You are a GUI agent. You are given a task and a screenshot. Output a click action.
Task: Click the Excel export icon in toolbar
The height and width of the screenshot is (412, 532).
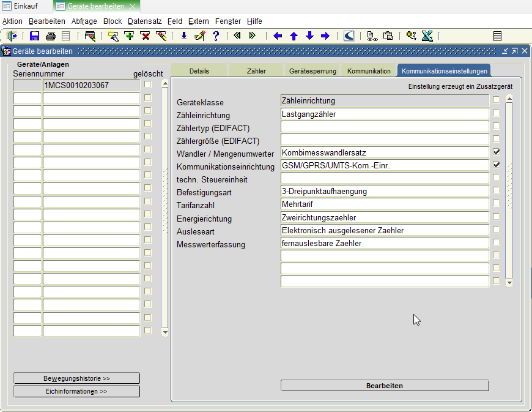[427, 36]
